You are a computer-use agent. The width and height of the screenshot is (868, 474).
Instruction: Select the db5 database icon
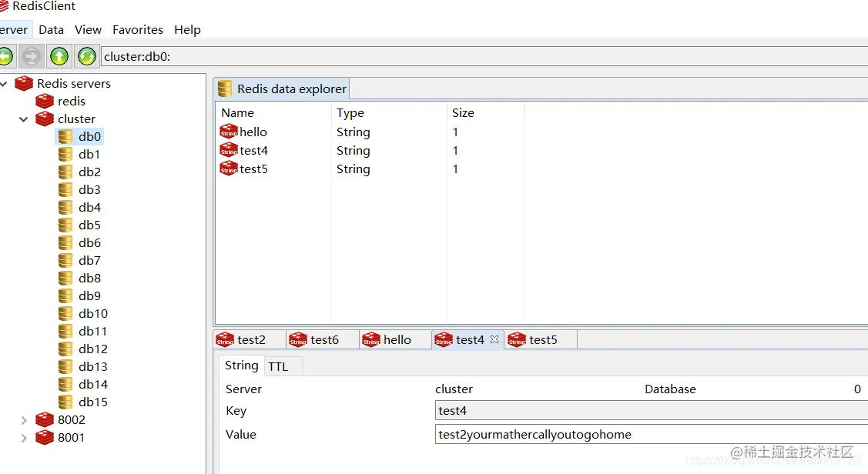[65, 225]
